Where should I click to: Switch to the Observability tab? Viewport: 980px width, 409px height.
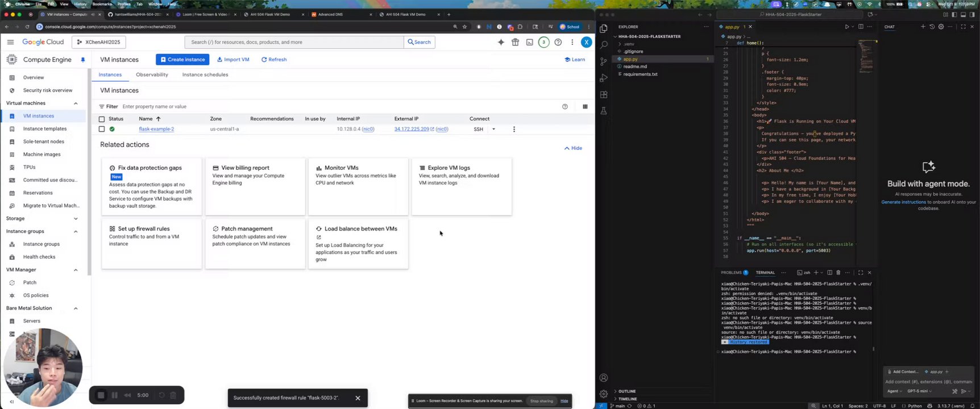[x=152, y=74]
